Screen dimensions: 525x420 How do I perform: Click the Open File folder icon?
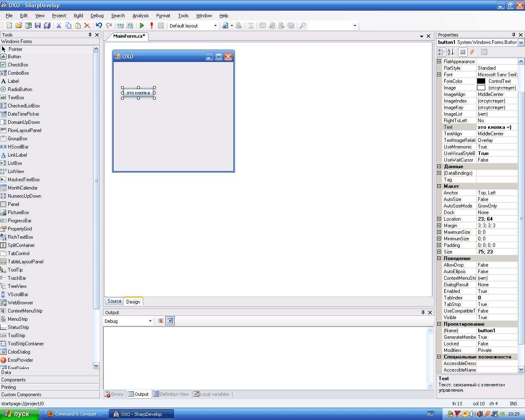point(18,25)
